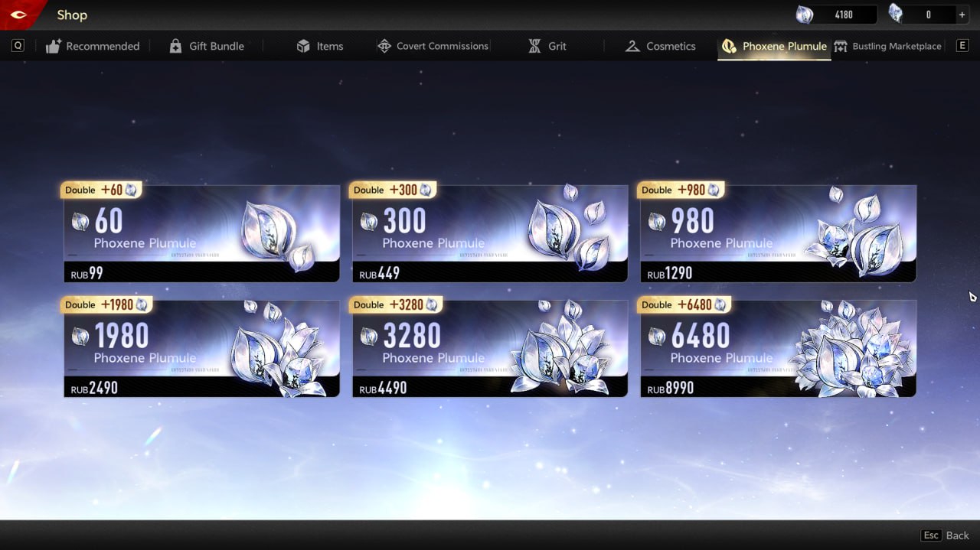Click the red shop logo icon

18,15
